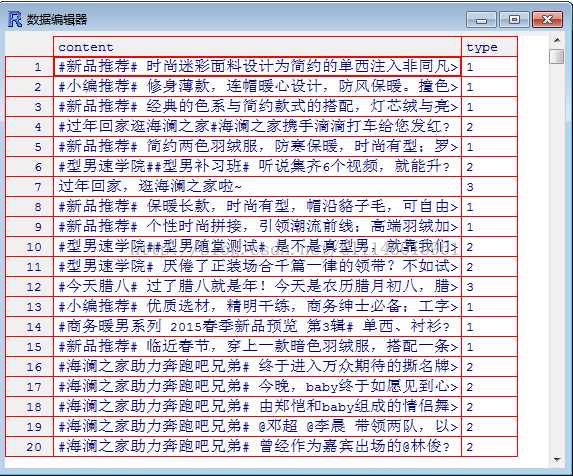The height and width of the screenshot is (476, 573).
Task: Click content cell '过年回家，逛海澜之家啦~'
Action: [257, 187]
